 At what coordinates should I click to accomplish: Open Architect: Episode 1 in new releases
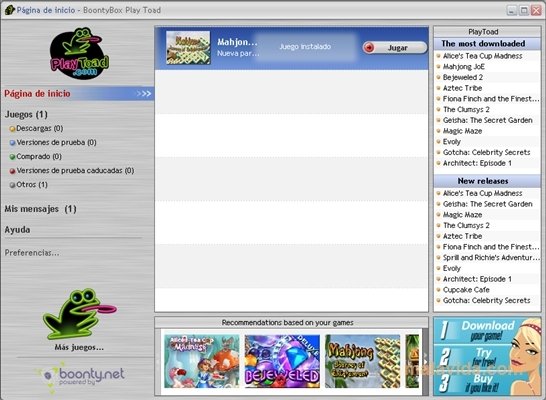[x=477, y=279]
